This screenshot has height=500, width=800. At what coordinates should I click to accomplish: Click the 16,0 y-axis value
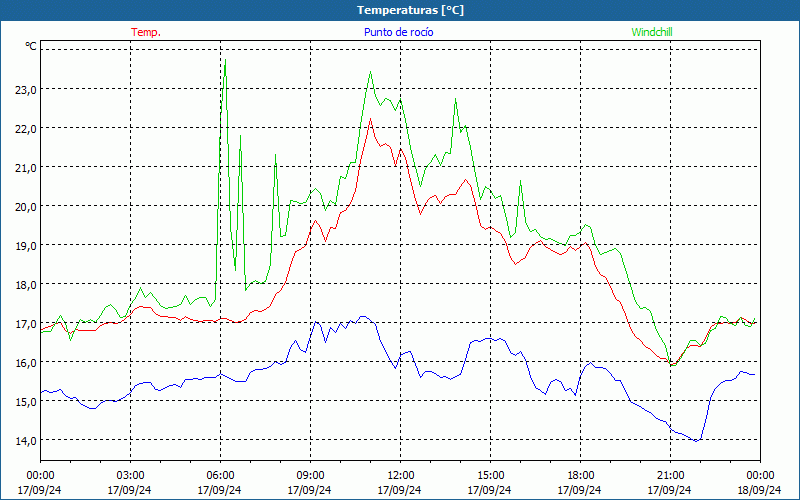click(26, 363)
